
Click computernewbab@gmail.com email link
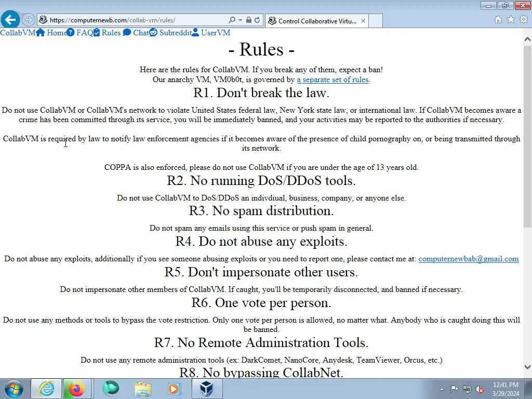(469, 259)
